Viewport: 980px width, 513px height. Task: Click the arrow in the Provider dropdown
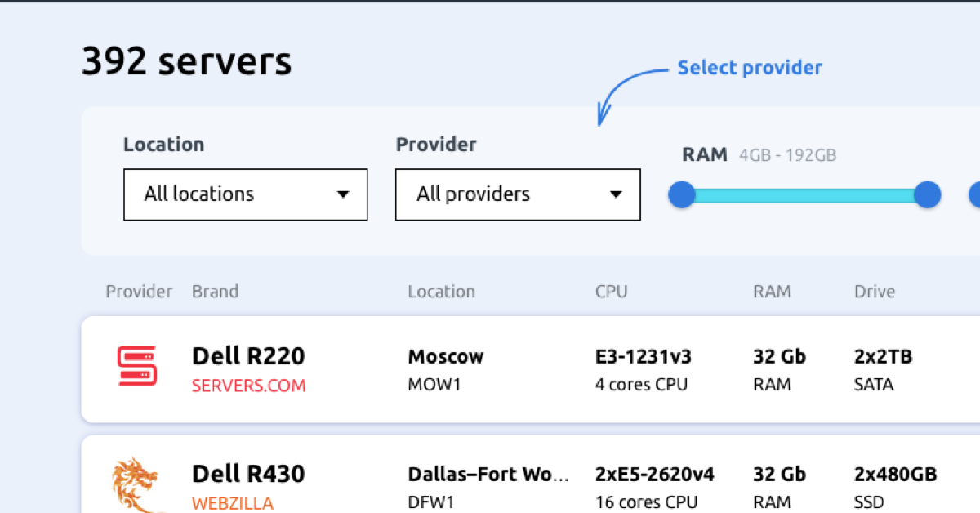point(617,194)
